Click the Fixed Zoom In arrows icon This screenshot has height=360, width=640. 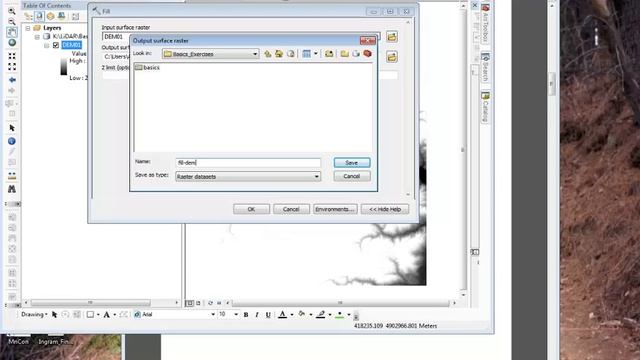tap(12, 56)
